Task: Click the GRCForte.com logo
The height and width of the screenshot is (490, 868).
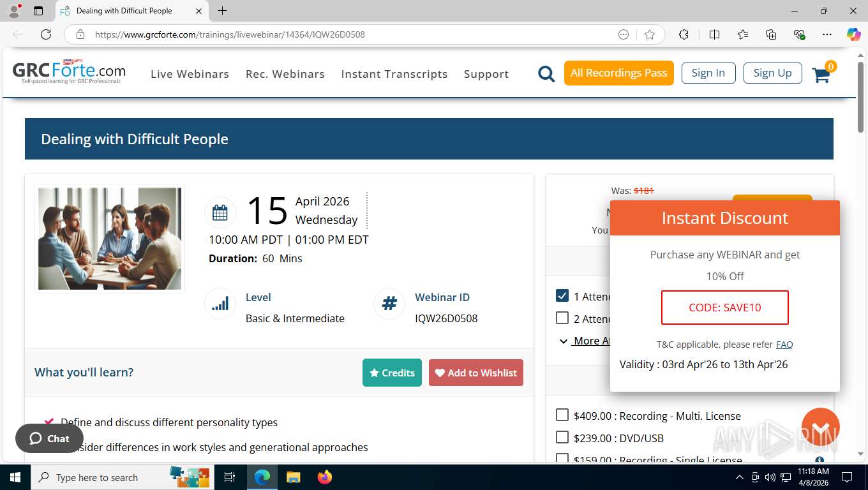Action: (x=69, y=73)
